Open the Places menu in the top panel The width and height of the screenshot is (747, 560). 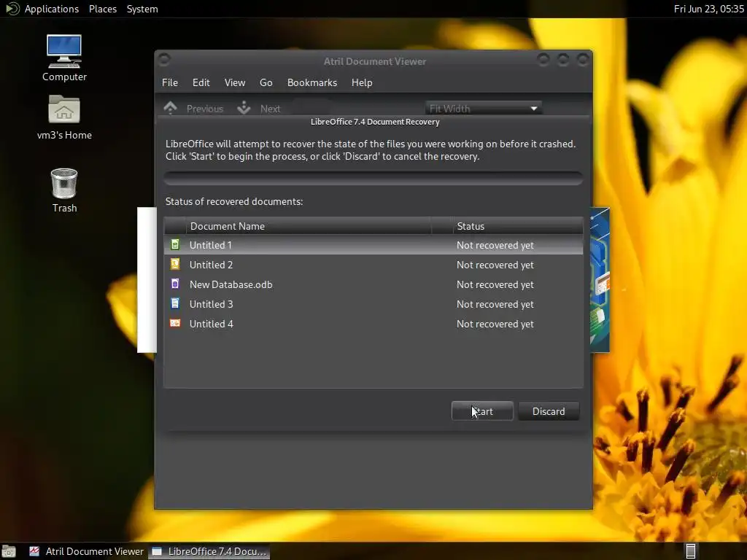103,9
